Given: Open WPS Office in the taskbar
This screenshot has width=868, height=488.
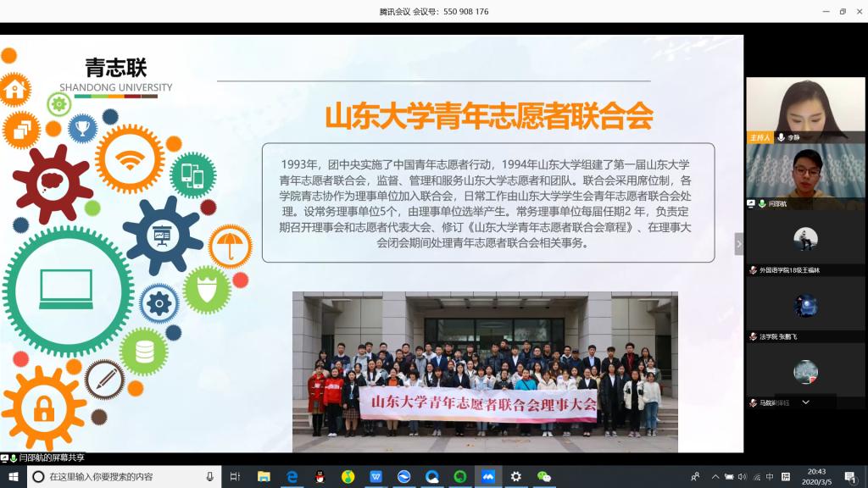Looking at the screenshot, I should click(376, 477).
